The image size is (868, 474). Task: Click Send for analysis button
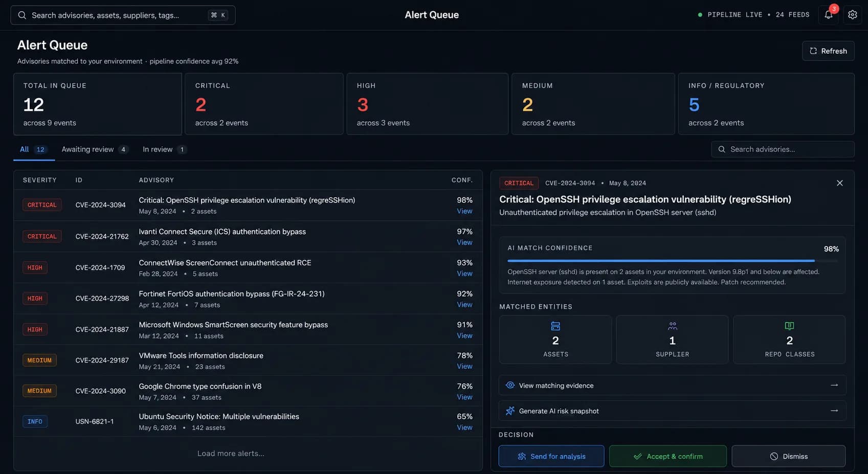coord(551,456)
